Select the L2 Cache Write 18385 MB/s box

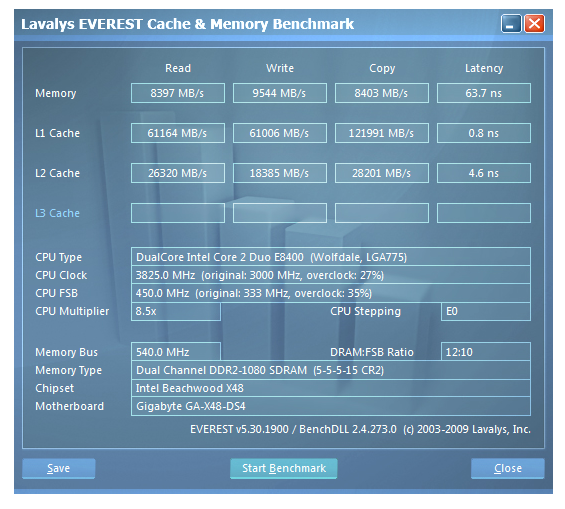click(x=280, y=173)
